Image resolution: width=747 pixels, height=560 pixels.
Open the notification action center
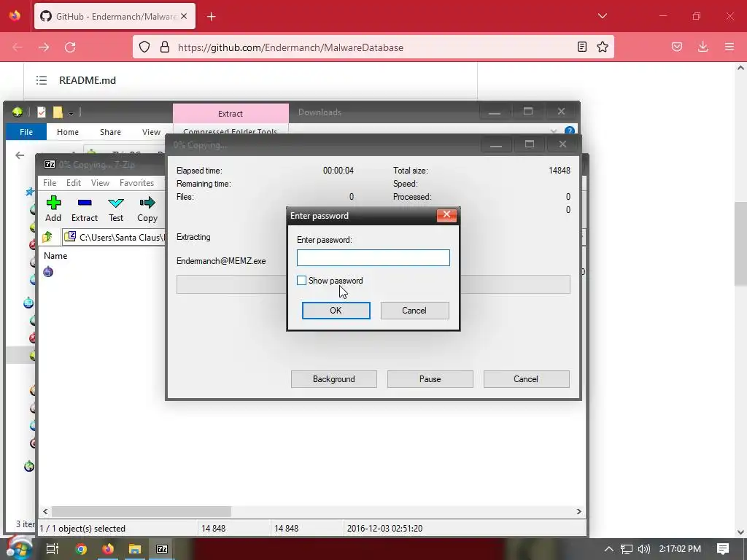pos(723,549)
